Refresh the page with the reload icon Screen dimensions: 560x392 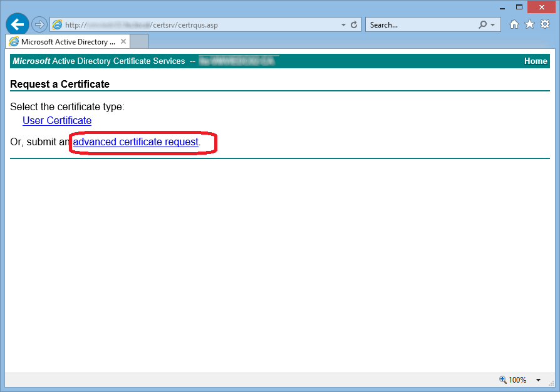pyautogui.click(x=354, y=25)
